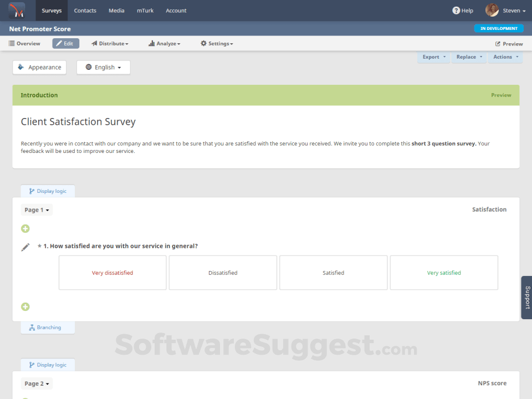Image resolution: width=532 pixels, height=399 pixels.
Task: Open Display logic for Page 2
Action: 48,365
